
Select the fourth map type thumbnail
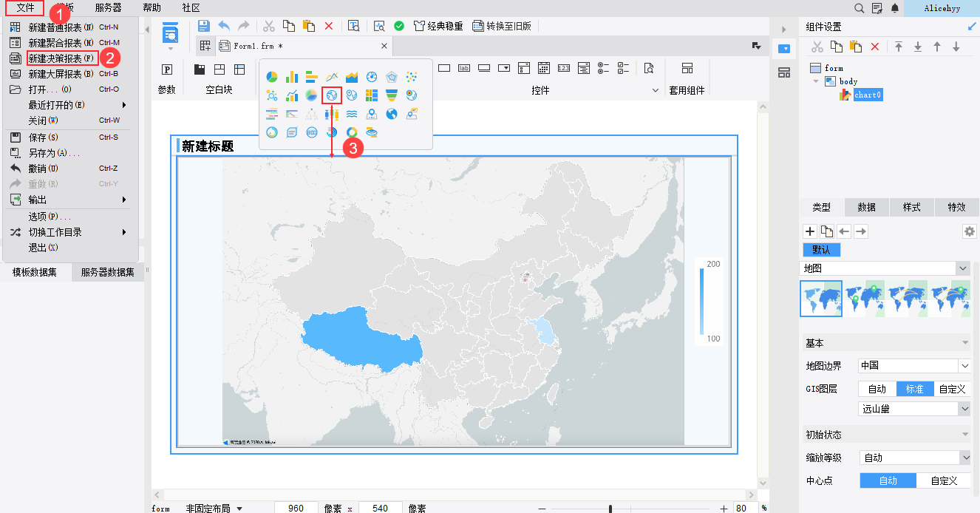tap(950, 299)
